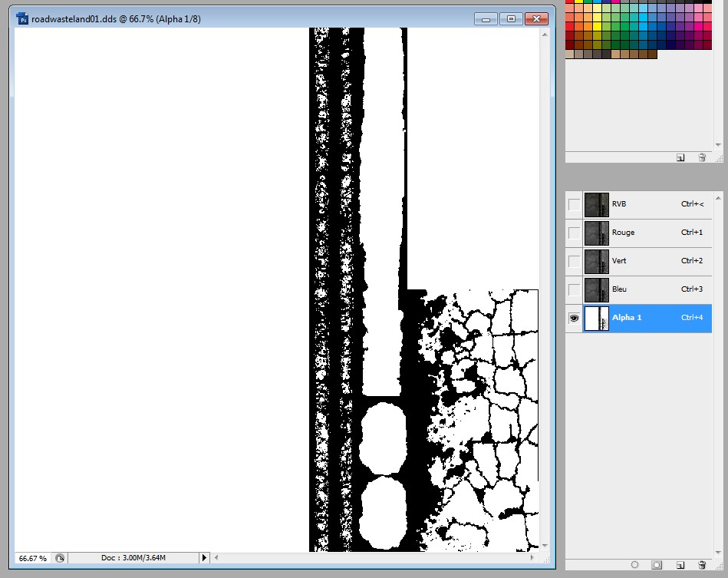Viewport: 728px width, 578px height.
Task: Select the RVB channel row
Action: 638,204
